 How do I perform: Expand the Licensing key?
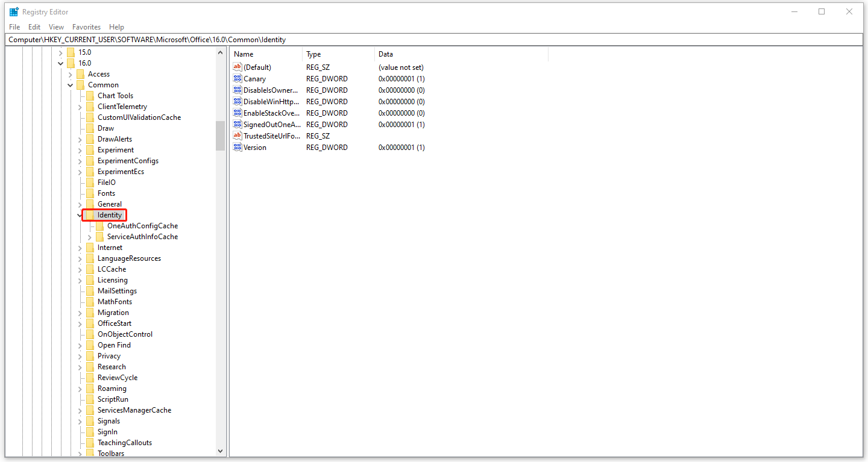click(80, 280)
